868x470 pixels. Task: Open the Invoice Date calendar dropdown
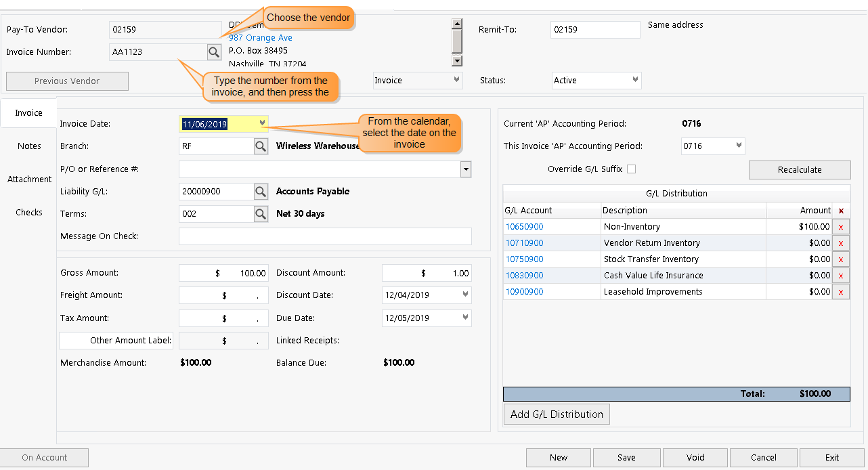(x=263, y=123)
